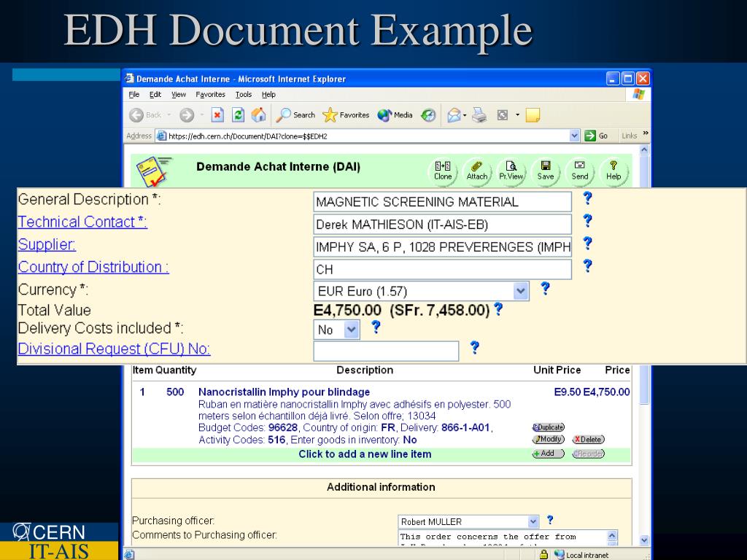Screen dimensions: 747x560
Task: Click the Clone document icon
Action: tap(443, 171)
